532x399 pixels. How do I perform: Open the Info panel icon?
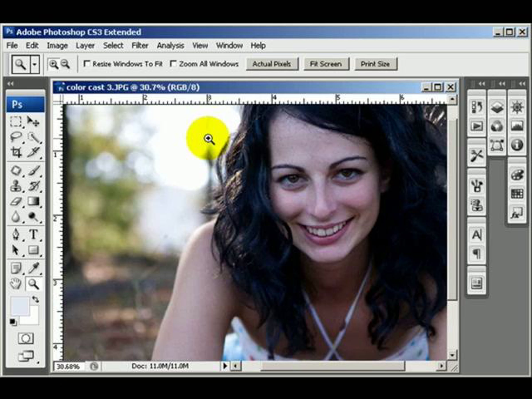[517, 145]
